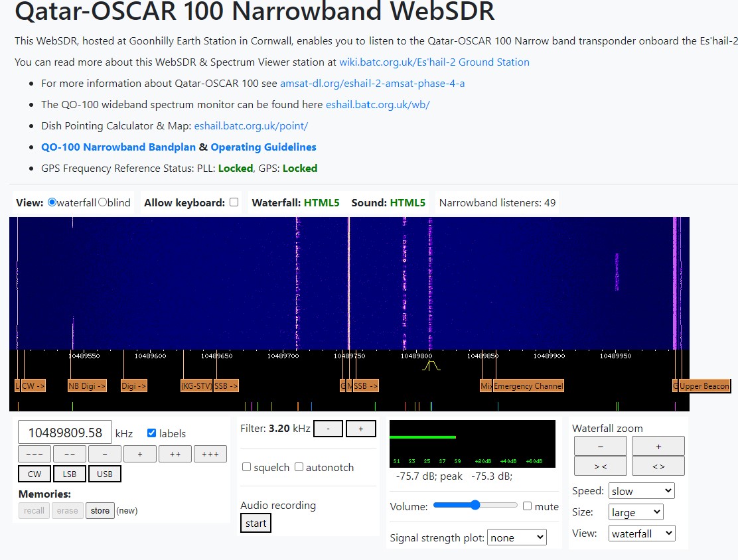Tune up with the +++ button
The image size is (738, 560).
tap(210, 454)
